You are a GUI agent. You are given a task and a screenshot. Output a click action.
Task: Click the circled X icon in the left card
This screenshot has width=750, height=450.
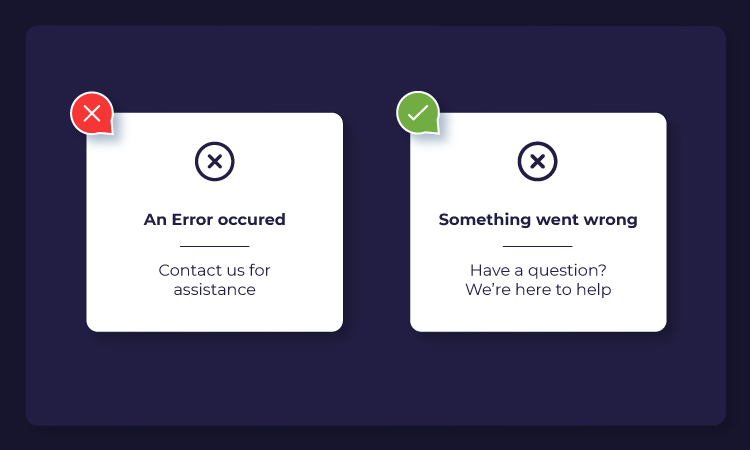coord(215,161)
